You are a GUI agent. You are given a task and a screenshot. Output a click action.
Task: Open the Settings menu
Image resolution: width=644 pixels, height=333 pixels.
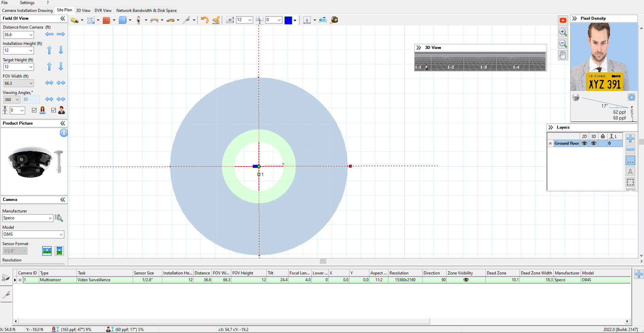(27, 3)
